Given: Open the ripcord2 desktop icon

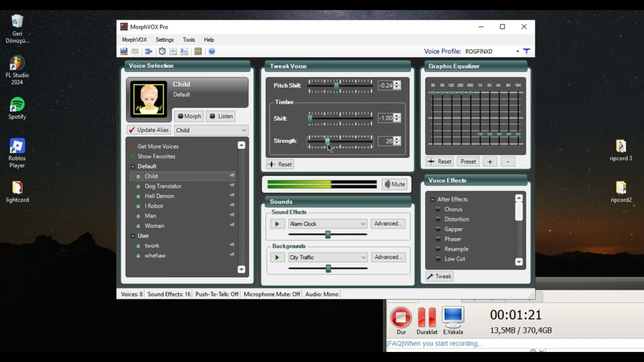Looking at the screenshot, I should 621,192.
